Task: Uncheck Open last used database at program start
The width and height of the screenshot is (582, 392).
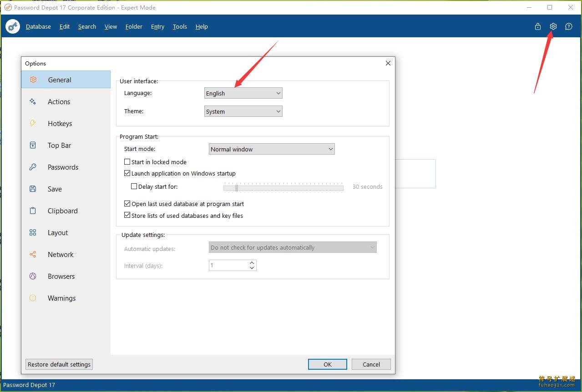Action: tap(127, 204)
